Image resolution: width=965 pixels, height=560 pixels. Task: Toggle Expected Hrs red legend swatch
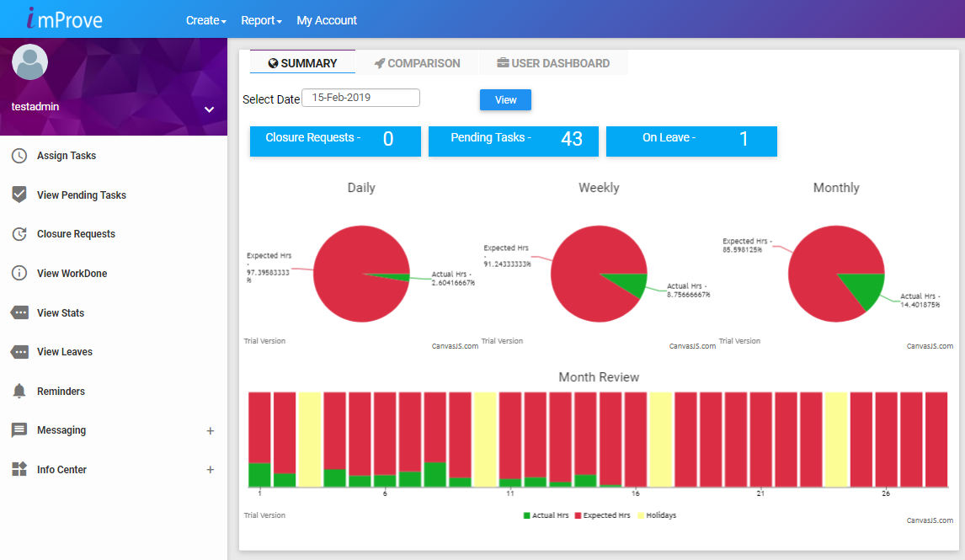[578, 515]
